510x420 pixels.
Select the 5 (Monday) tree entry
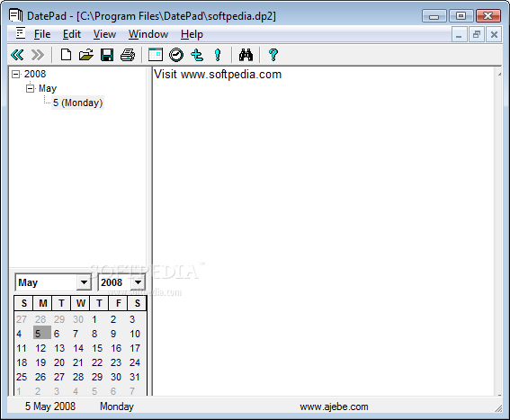point(77,103)
